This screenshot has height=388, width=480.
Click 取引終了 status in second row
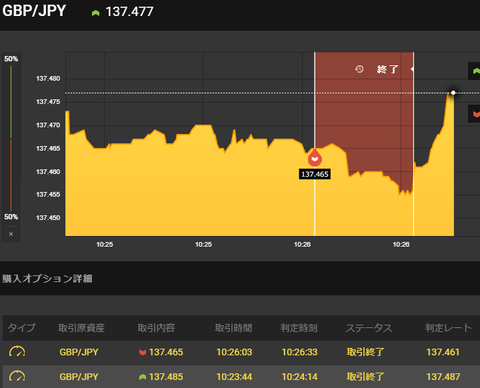pos(365,377)
